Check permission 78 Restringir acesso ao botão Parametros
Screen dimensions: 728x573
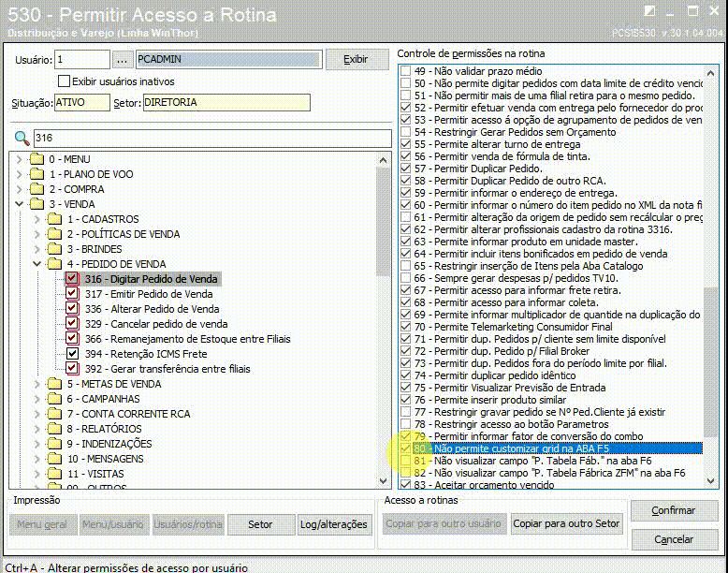(x=406, y=424)
